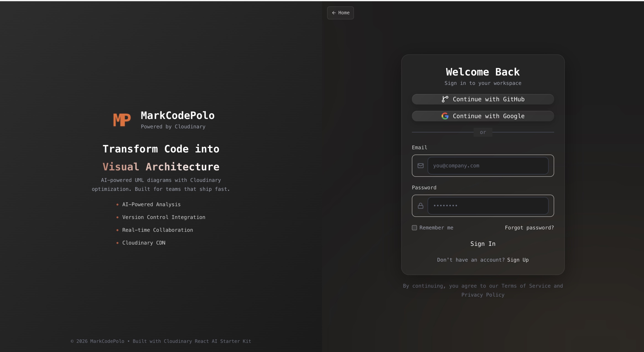Focus the Password input field
The width and height of the screenshot is (644, 352).
pos(488,206)
